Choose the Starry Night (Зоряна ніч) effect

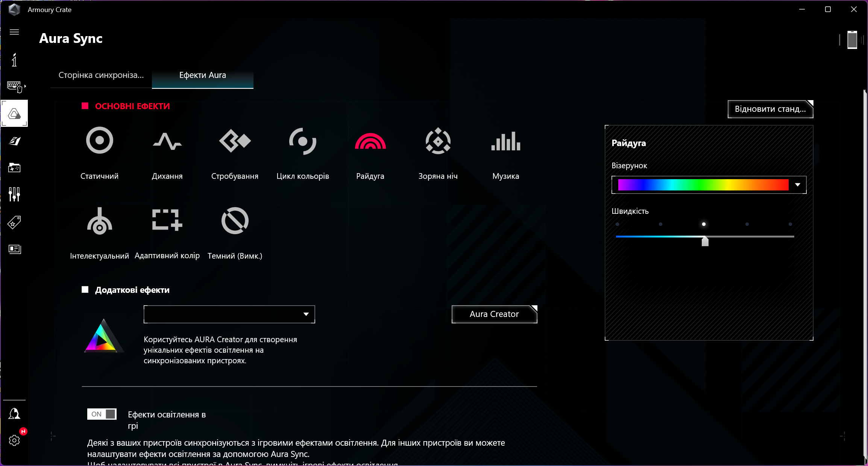tap(438, 141)
